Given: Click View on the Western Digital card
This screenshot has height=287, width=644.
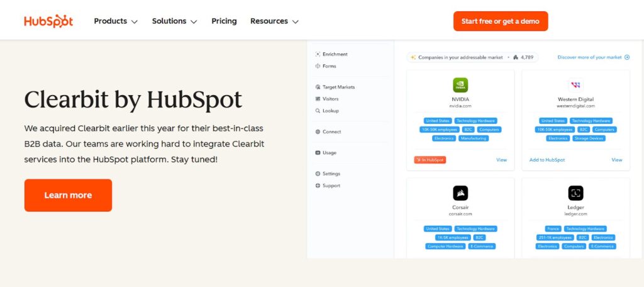Looking at the screenshot, I should (x=617, y=160).
